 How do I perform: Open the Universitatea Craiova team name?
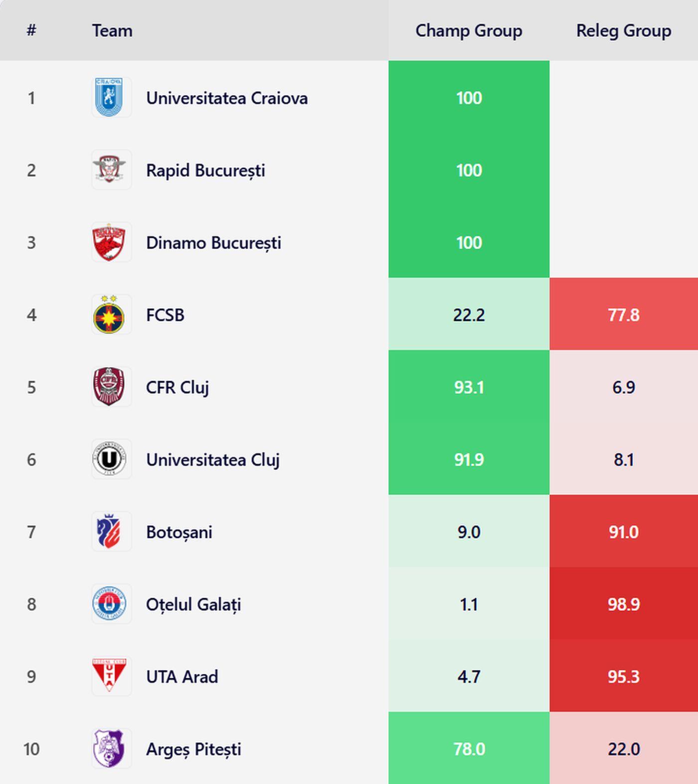pyautogui.click(x=226, y=98)
